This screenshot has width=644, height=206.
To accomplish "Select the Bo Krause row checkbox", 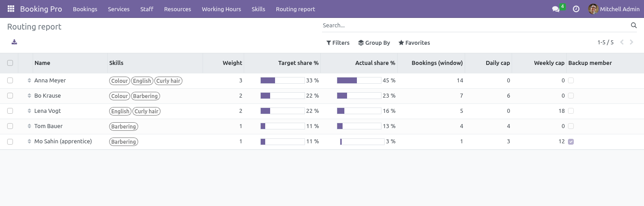I will click(x=10, y=96).
